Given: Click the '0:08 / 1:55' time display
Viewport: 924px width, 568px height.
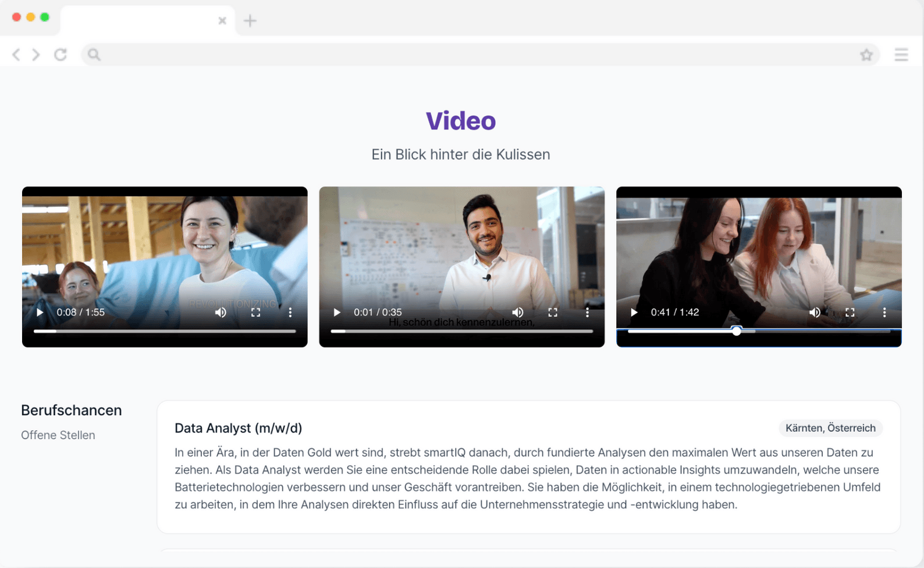Looking at the screenshot, I should (x=80, y=312).
